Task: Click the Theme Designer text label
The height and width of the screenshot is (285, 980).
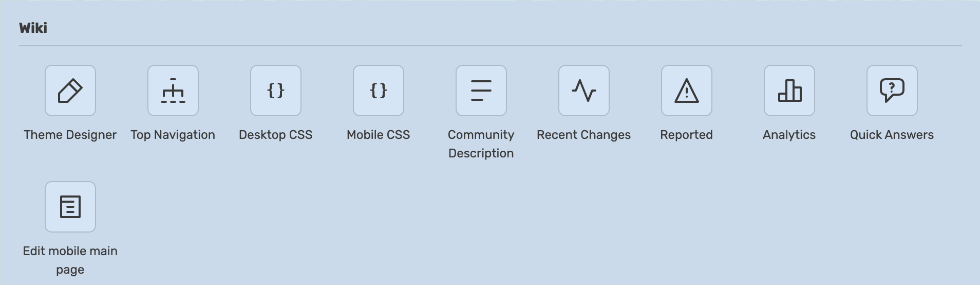Action: pos(70,135)
